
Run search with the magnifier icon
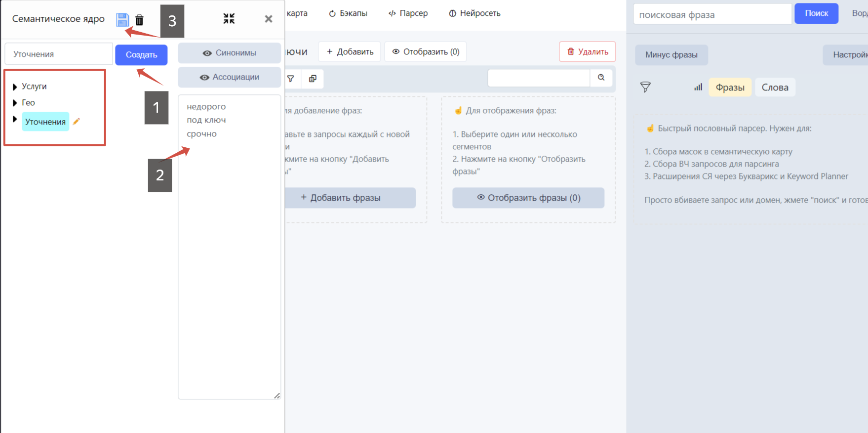(601, 78)
